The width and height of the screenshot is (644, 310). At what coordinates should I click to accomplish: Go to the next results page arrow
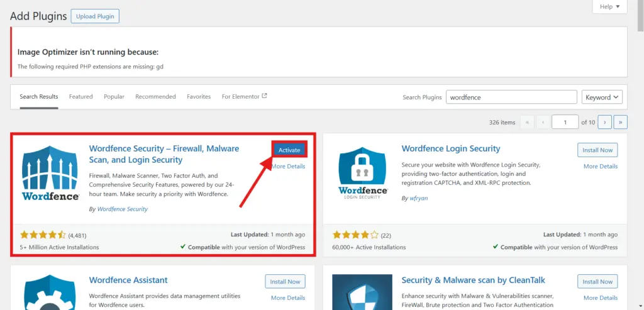pyautogui.click(x=604, y=123)
